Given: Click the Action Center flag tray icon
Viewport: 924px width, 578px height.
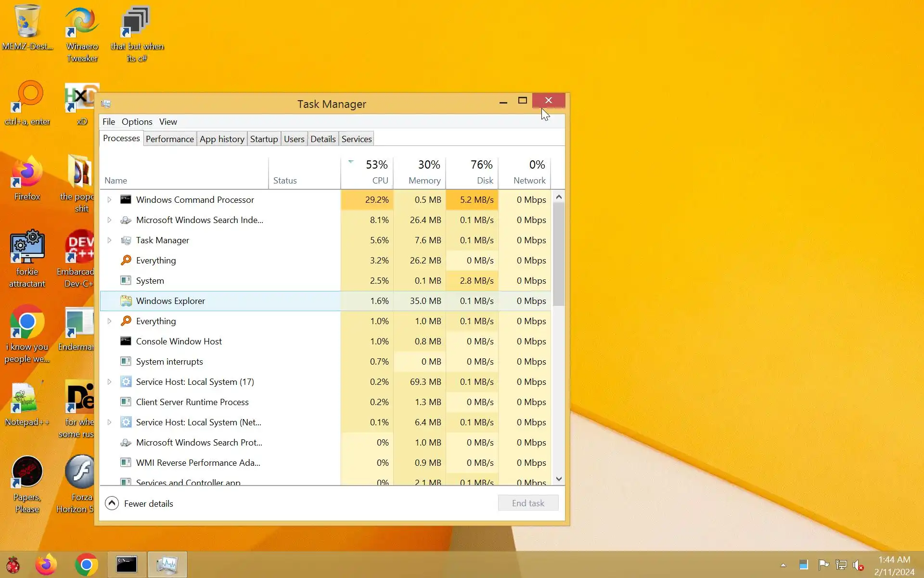Looking at the screenshot, I should [823, 565].
